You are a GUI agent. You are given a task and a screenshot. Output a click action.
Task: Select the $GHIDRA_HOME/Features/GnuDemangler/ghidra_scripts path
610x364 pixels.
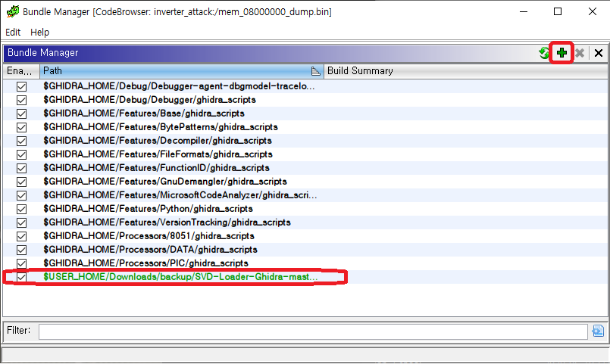click(x=165, y=182)
